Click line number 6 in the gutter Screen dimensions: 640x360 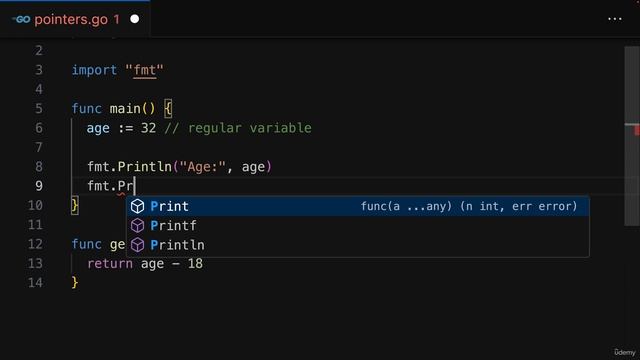39,128
